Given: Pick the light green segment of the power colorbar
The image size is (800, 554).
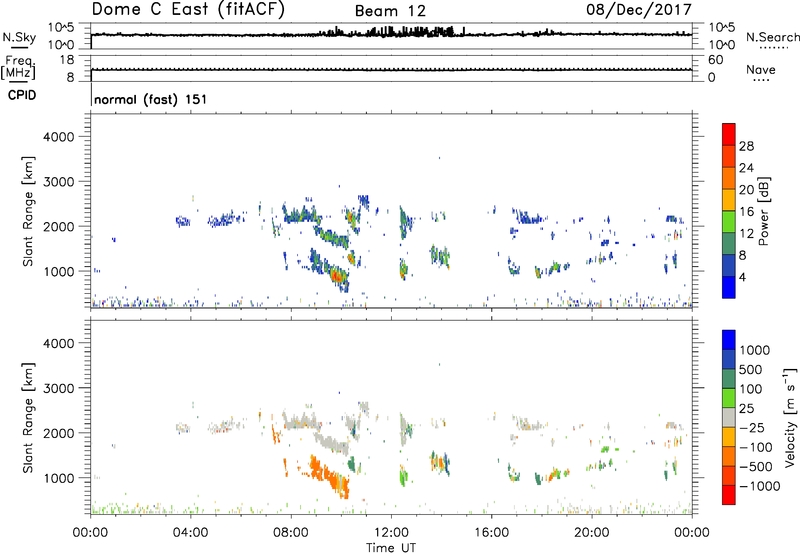Looking at the screenshot, I should click(729, 221).
